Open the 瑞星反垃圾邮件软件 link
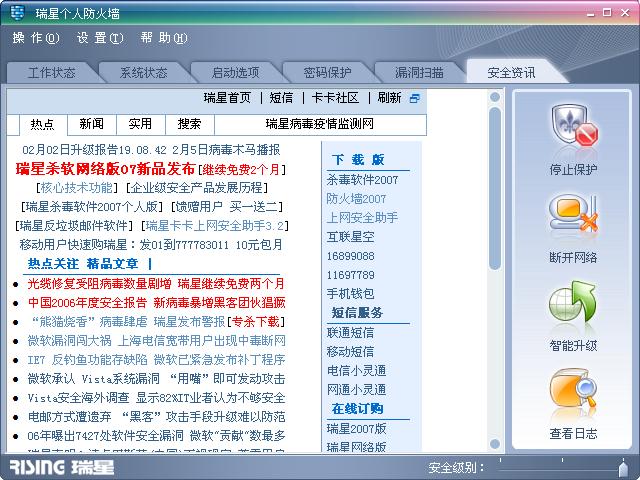Image resolution: width=640 pixels, height=480 pixels. [73, 225]
